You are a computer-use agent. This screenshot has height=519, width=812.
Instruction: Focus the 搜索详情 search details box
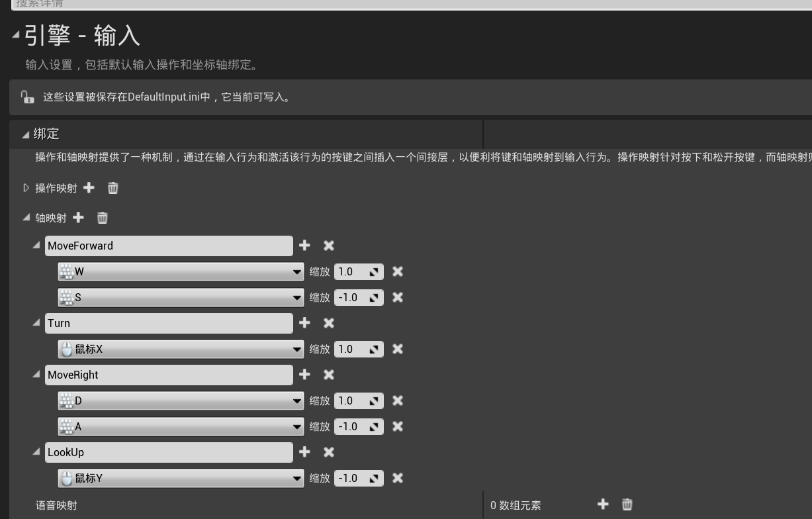(x=412, y=4)
